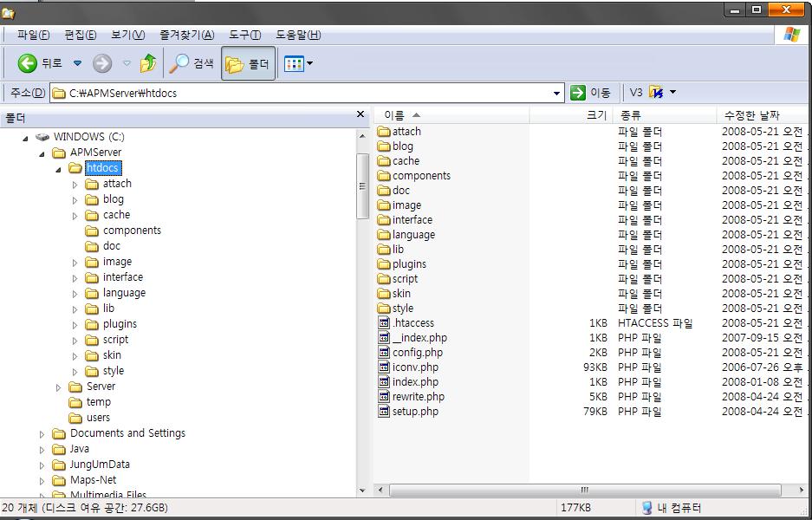Click scroll down arrow of folder tree
Image resolution: width=812 pixels, height=520 pixels.
[x=362, y=490]
